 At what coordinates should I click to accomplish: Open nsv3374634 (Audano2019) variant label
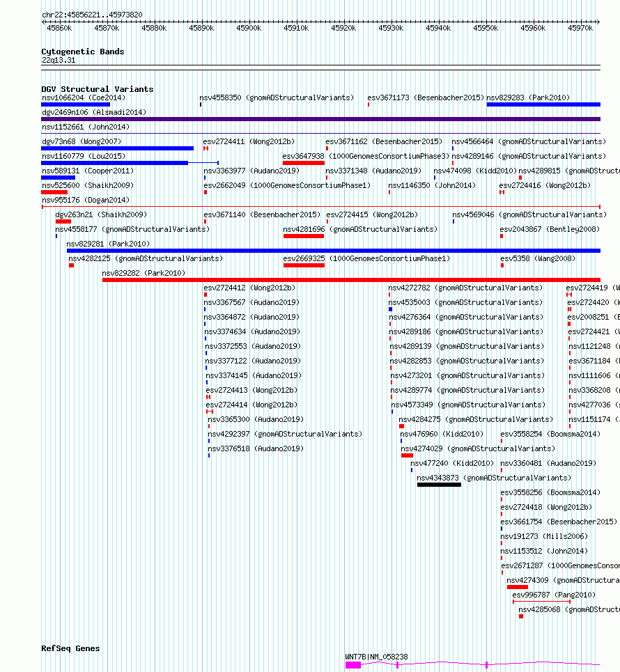point(252,331)
